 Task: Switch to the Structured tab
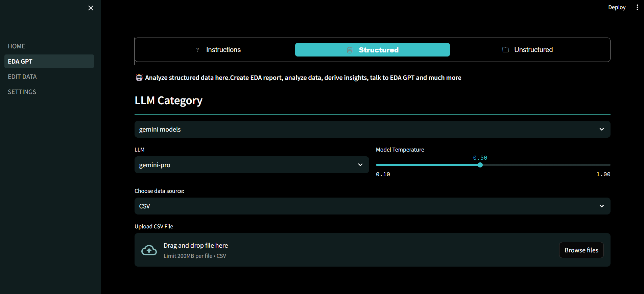[373, 50]
